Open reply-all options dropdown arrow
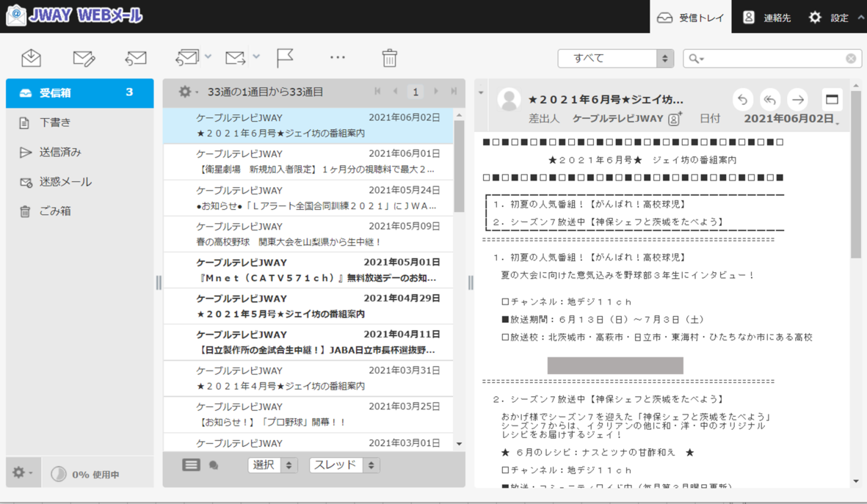This screenshot has width=867, height=504. tap(208, 56)
